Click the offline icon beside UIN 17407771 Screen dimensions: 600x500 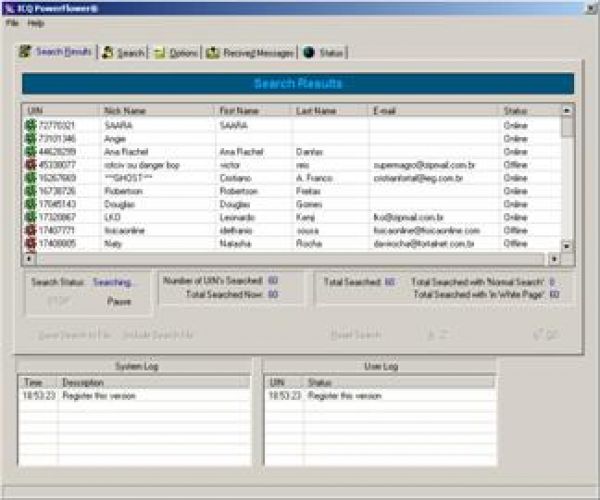[31, 229]
